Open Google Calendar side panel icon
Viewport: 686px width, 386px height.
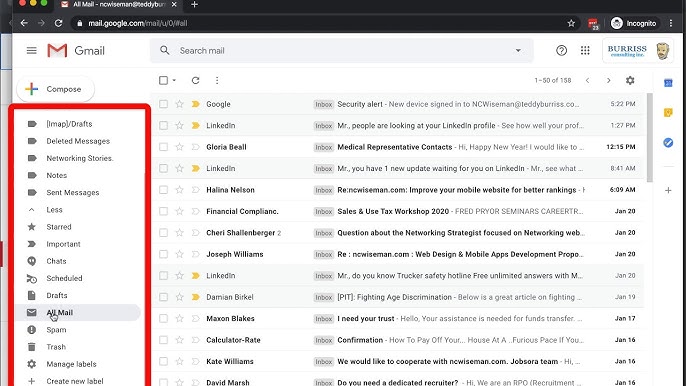668,83
